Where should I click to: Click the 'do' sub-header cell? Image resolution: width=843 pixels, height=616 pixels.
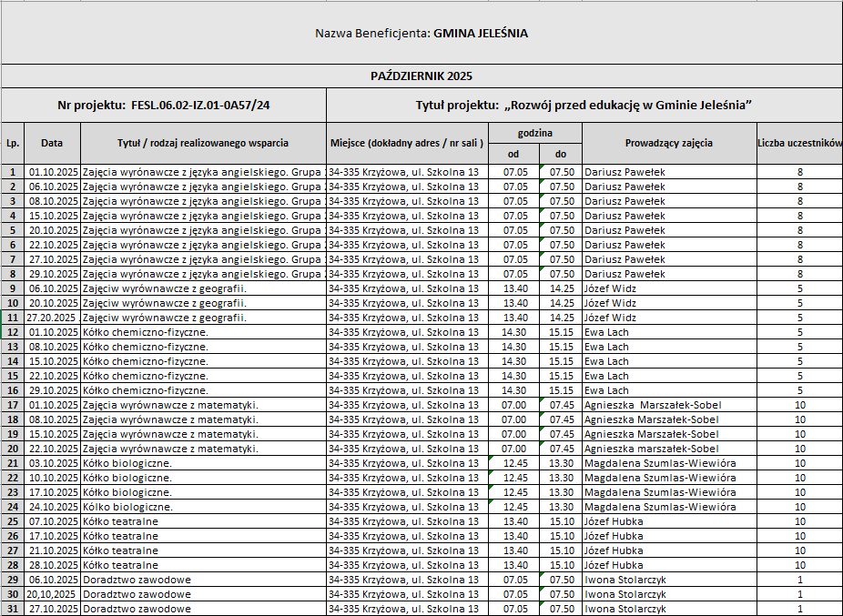coord(560,154)
